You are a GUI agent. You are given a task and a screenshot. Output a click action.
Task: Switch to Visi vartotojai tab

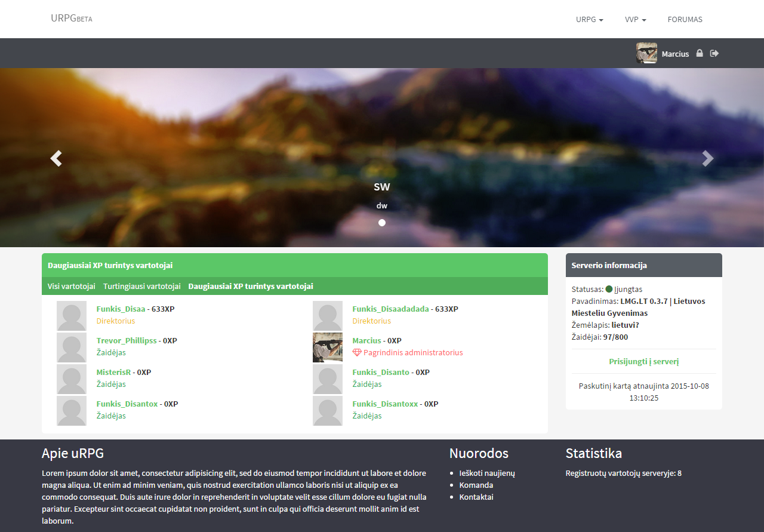pos(72,286)
